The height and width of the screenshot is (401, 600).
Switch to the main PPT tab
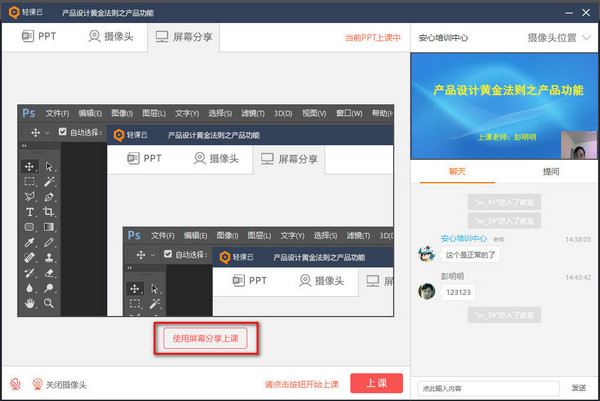[39, 36]
